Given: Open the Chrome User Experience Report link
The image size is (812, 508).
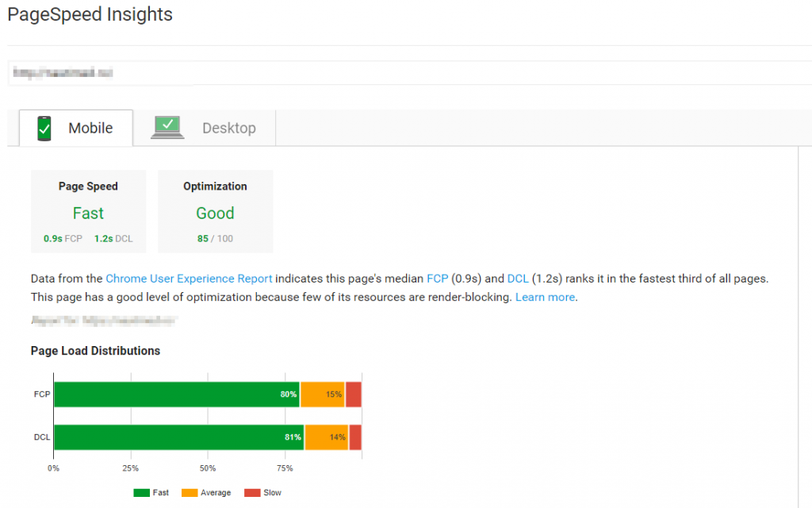Looking at the screenshot, I should coord(189,279).
